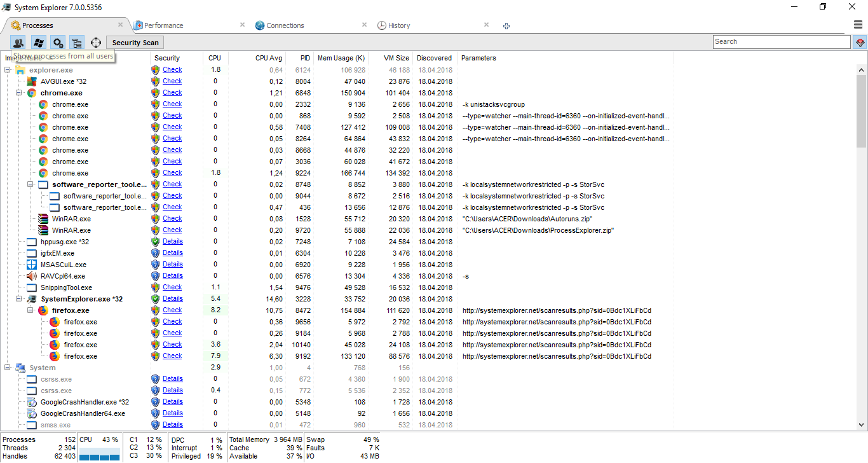Screen dimensions: 868x463
Task: Click the MSASCuiL.exe Defender icon
Action: [32, 265]
